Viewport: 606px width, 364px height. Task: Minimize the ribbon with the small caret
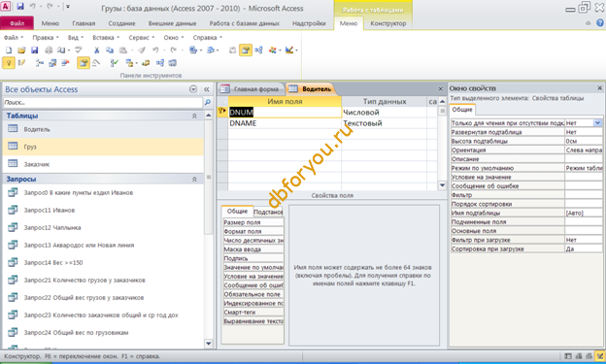[x=589, y=23]
